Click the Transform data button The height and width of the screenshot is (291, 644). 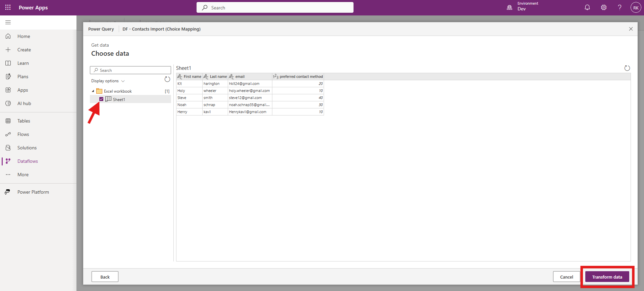point(607,277)
